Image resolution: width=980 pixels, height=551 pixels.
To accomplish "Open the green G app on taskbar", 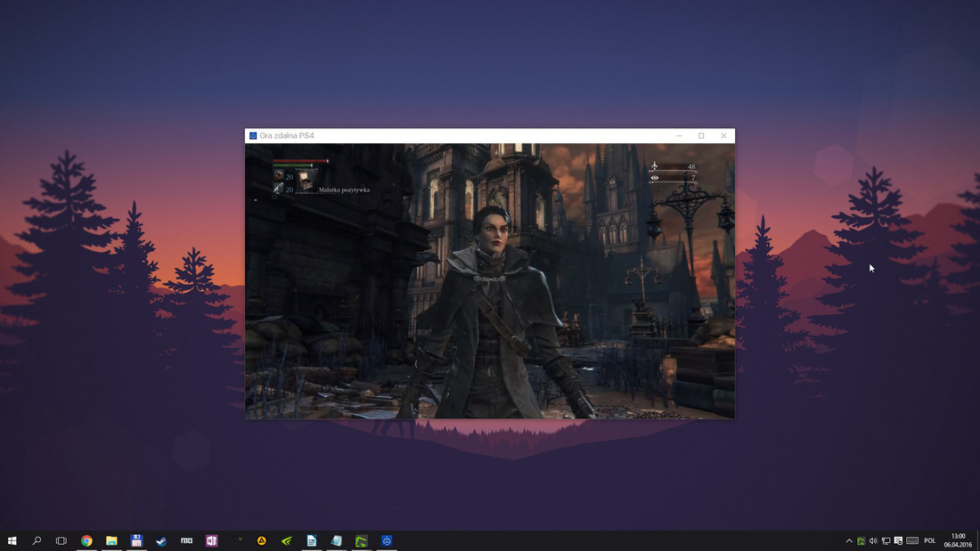I will point(361,541).
